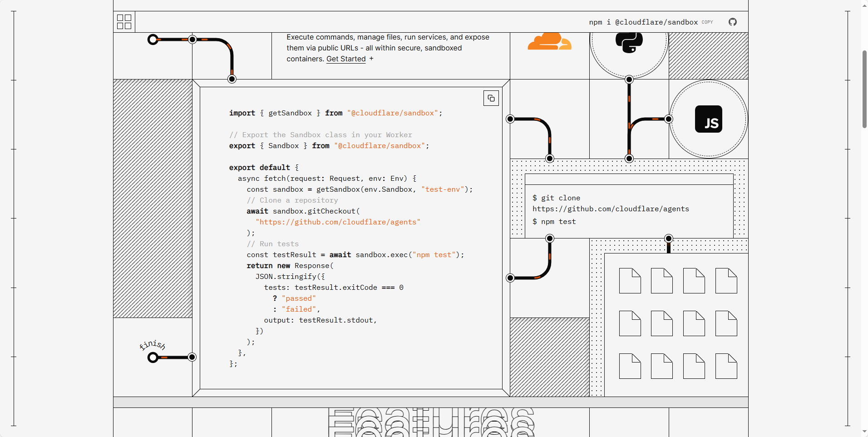This screenshot has width=868, height=437.
Task: Click the vertical scrollbar thumb
Action: (x=864, y=89)
